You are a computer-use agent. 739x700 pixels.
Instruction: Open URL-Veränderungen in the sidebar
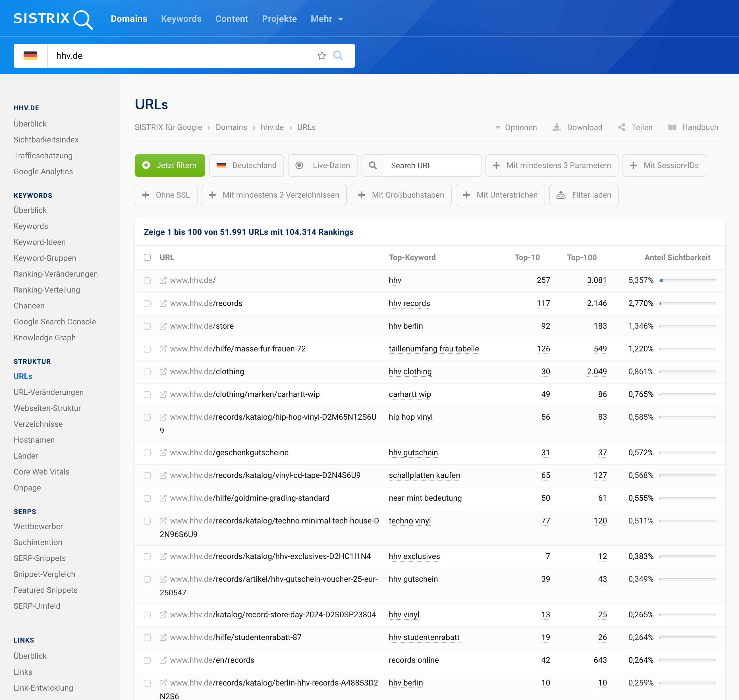click(x=49, y=392)
